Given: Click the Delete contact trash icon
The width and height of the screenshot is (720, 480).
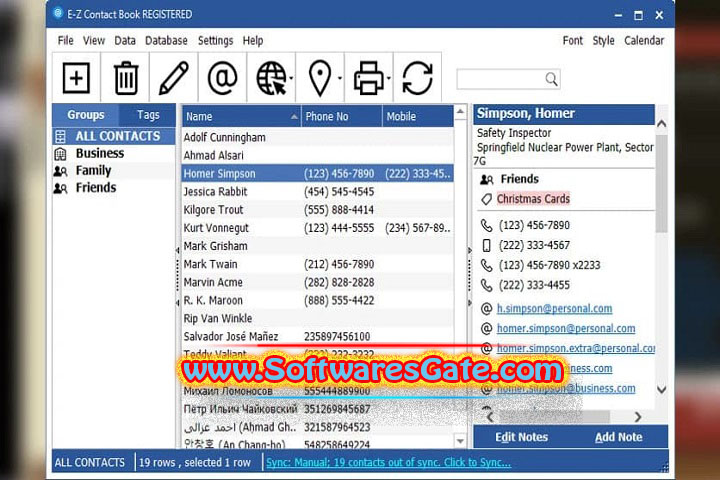Looking at the screenshot, I should (126, 78).
